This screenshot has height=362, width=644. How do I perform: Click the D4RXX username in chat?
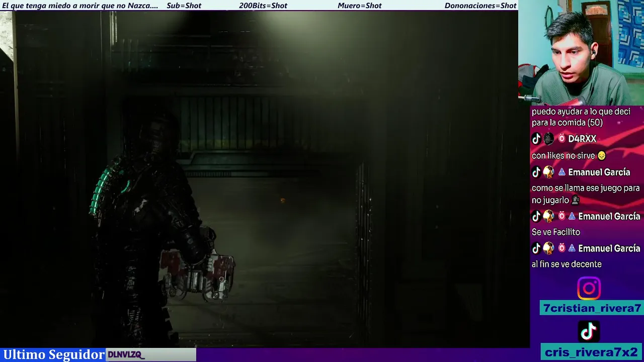(582, 139)
